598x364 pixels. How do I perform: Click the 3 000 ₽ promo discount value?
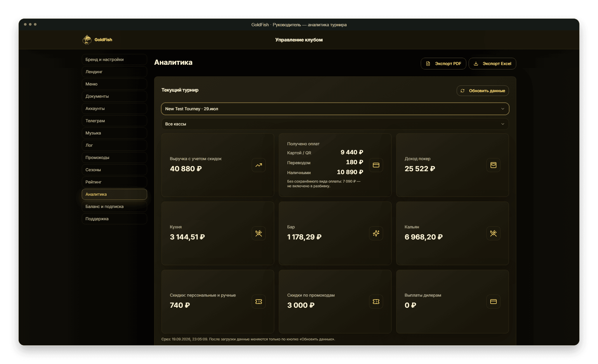click(x=301, y=305)
